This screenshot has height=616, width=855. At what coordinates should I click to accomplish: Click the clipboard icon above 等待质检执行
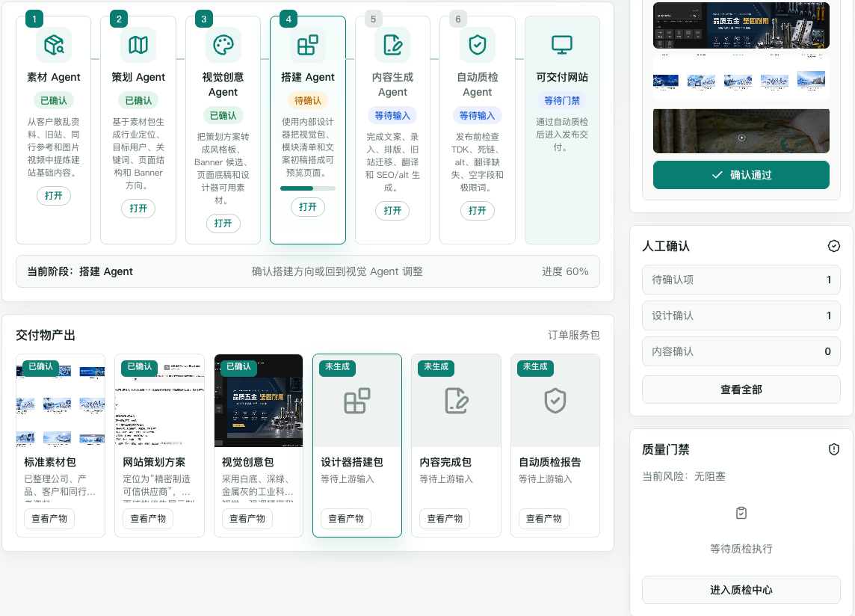point(741,513)
